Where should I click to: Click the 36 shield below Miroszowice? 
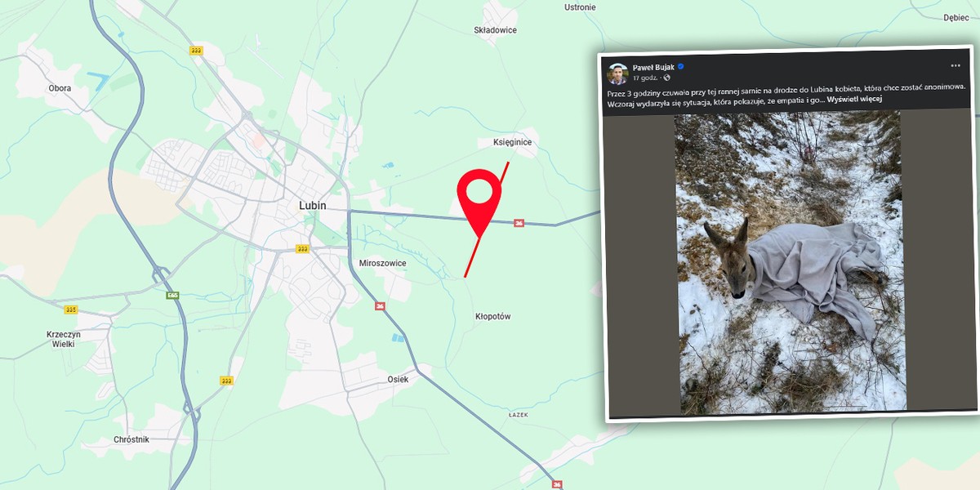coord(380,306)
